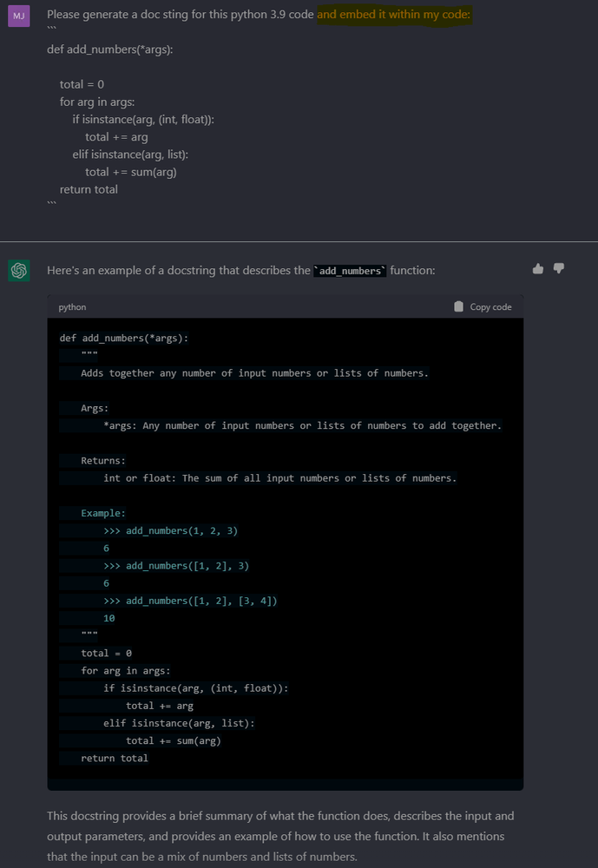Image resolution: width=598 pixels, height=868 pixels.
Task: Click the 'elif isinstance(arg, list):' code block line
Action: pyautogui.click(x=179, y=724)
